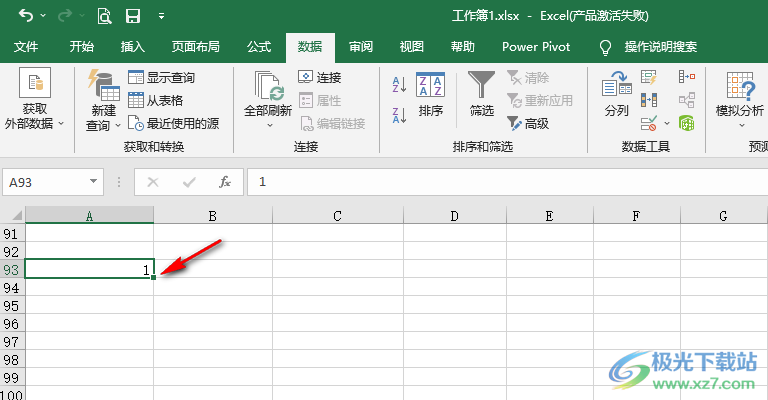Switch to the 插入 tab

133,47
